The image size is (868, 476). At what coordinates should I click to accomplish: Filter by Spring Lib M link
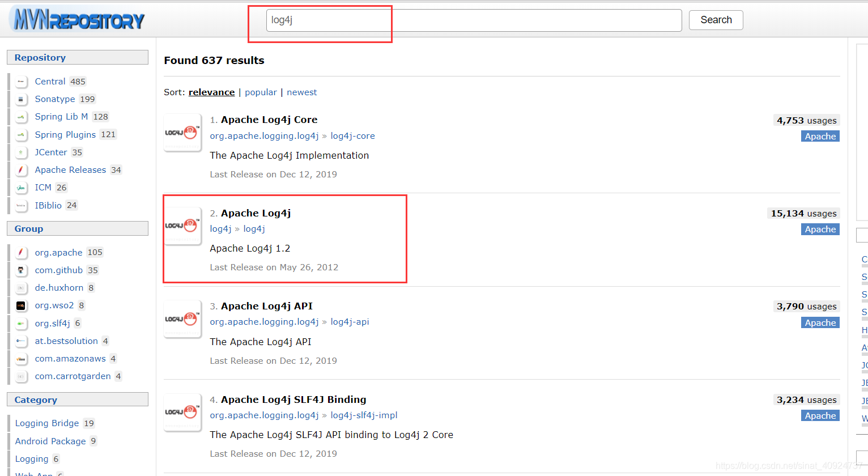61,117
